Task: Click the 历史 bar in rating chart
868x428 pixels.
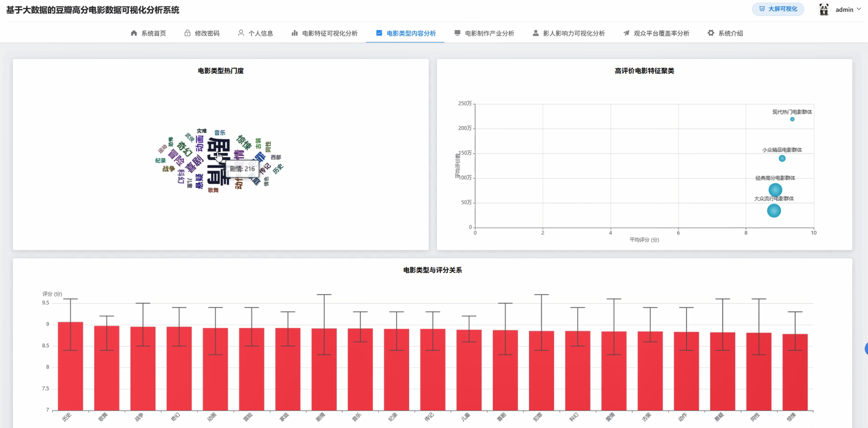Action: coord(71,366)
